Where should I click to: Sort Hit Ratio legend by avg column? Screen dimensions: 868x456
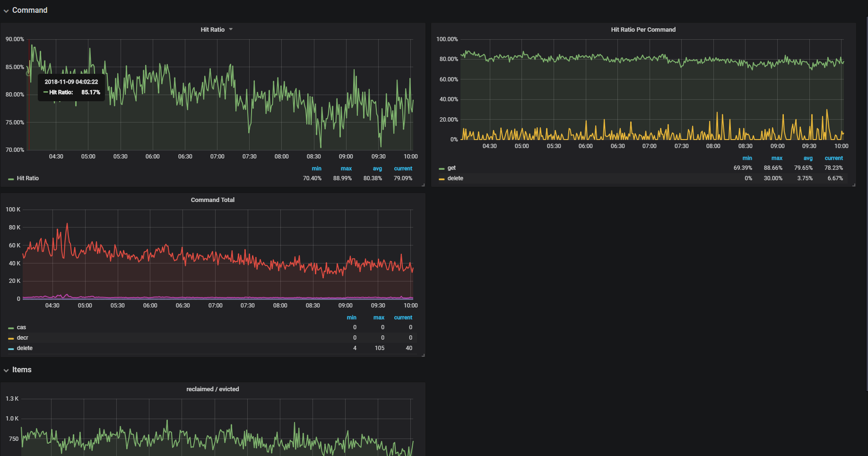377,168
